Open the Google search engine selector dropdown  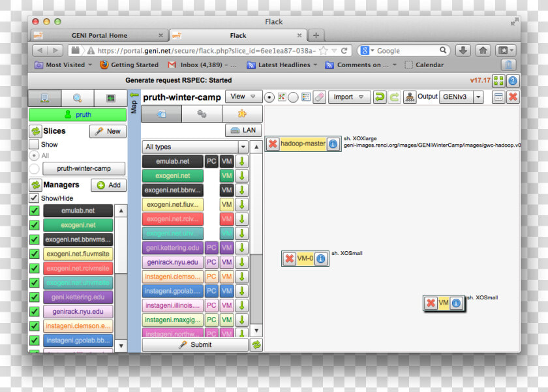point(367,51)
